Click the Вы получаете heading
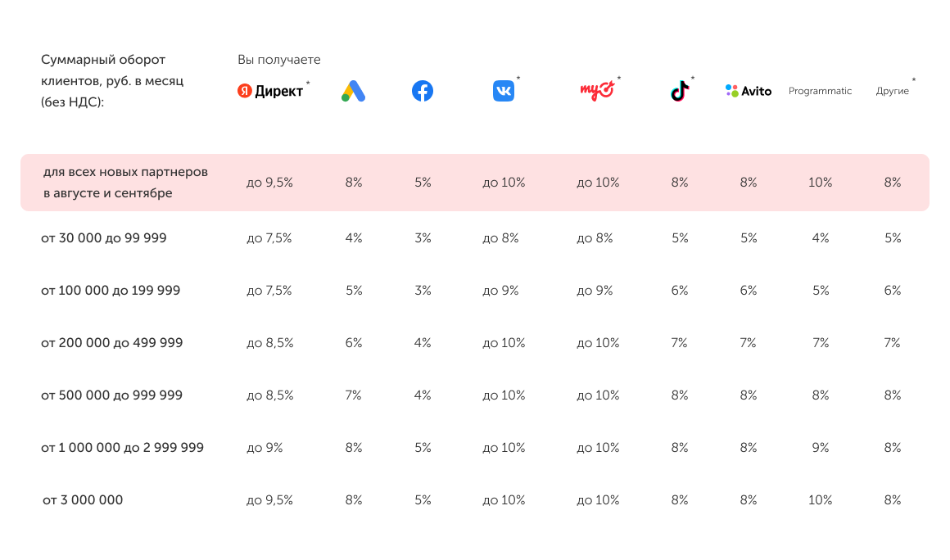 (x=279, y=60)
